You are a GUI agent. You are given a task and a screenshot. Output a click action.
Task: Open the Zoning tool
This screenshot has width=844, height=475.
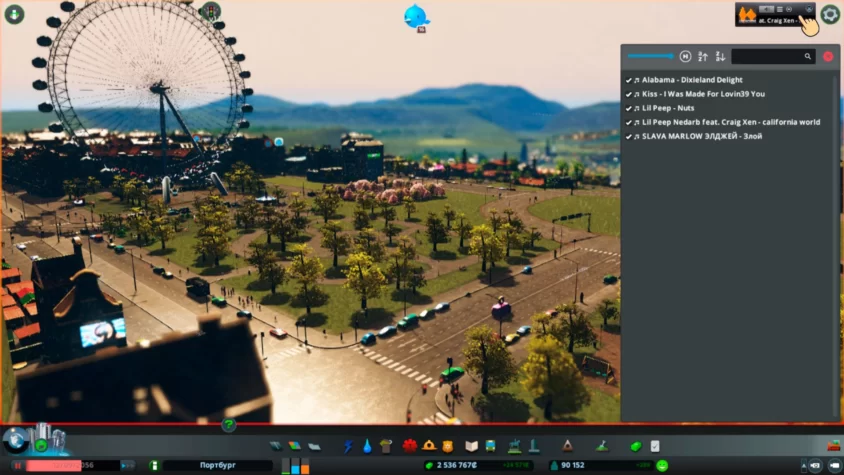(x=294, y=446)
